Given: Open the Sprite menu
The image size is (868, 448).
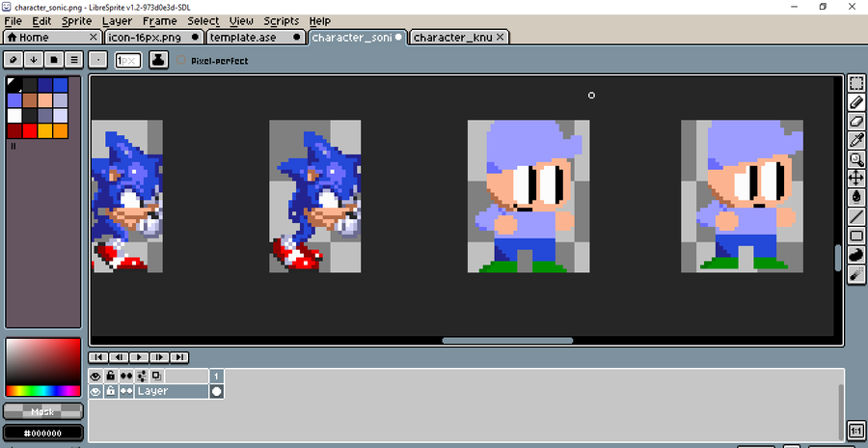Looking at the screenshot, I should coord(77,21).
